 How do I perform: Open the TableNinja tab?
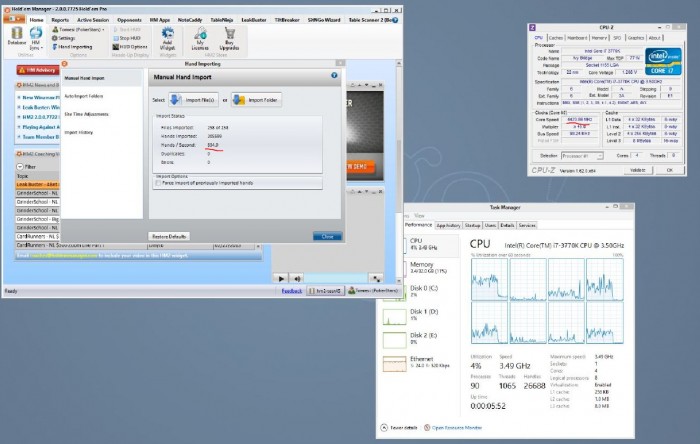coord(221,20)
